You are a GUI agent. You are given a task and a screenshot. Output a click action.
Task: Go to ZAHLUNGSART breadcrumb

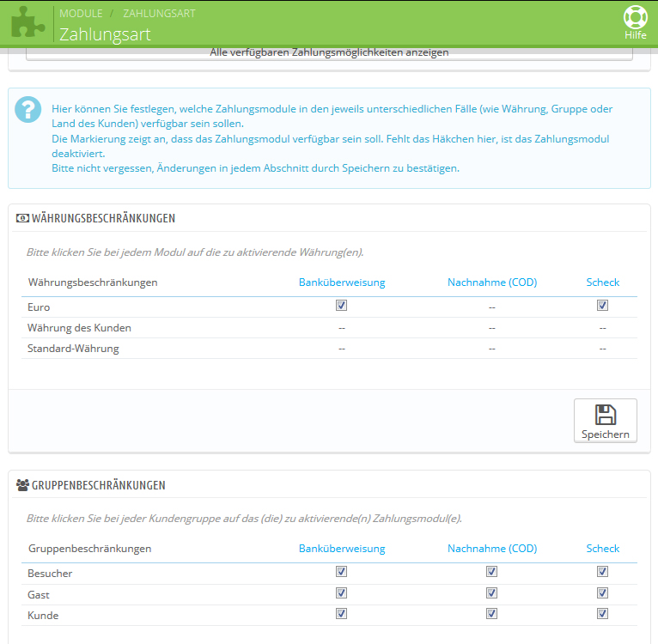tap(160, 14)
